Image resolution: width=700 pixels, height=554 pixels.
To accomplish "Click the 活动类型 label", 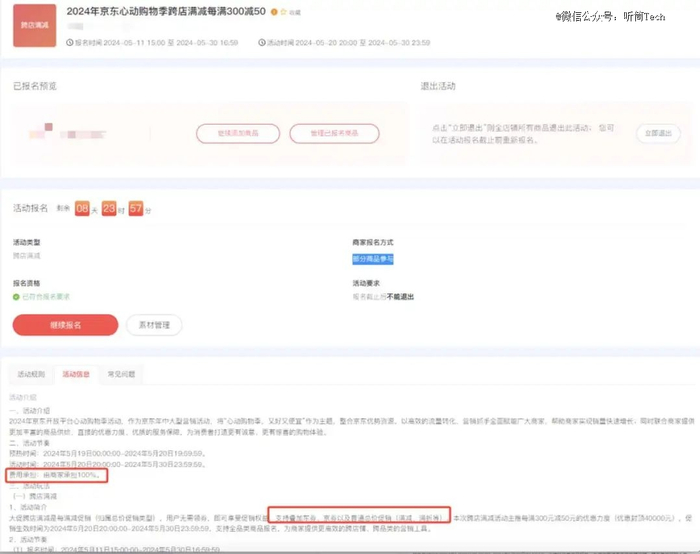I will tap(27, 242).
